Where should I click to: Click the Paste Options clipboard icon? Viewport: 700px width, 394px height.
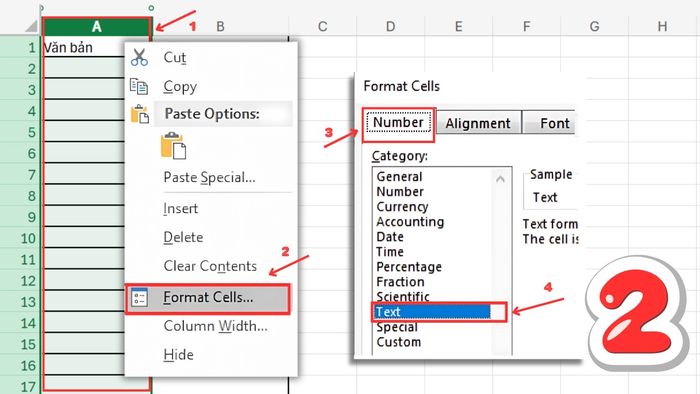[140, 114]
